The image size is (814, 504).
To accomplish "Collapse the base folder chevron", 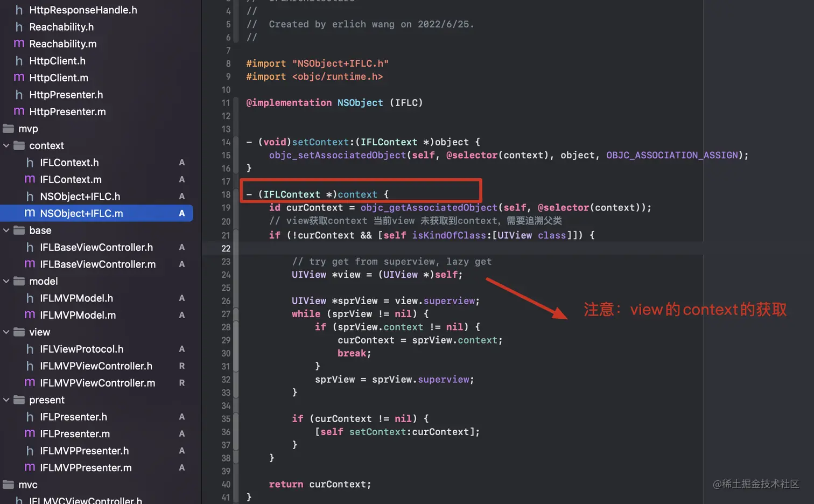I will 6,230.
